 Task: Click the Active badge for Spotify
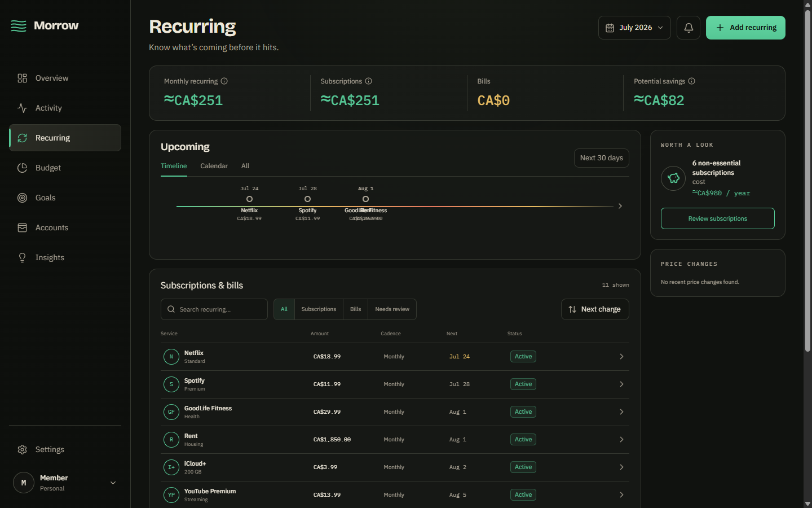click(523, 384)
